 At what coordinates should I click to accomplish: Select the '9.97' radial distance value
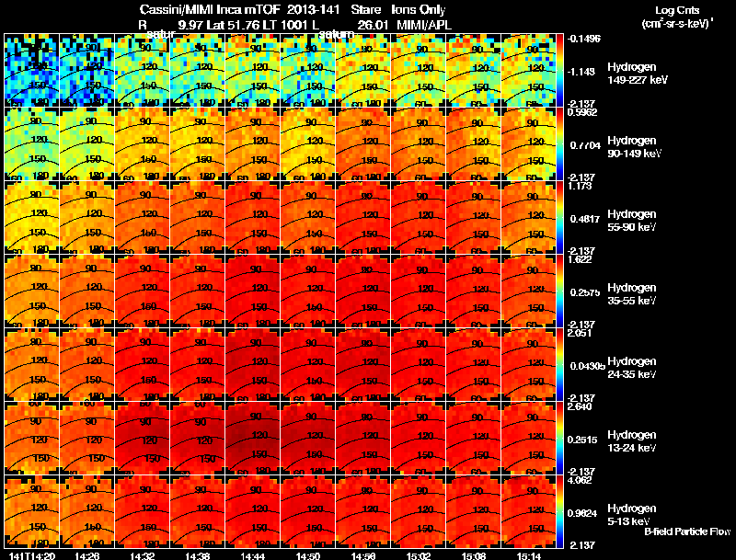[x=190, y=25]
